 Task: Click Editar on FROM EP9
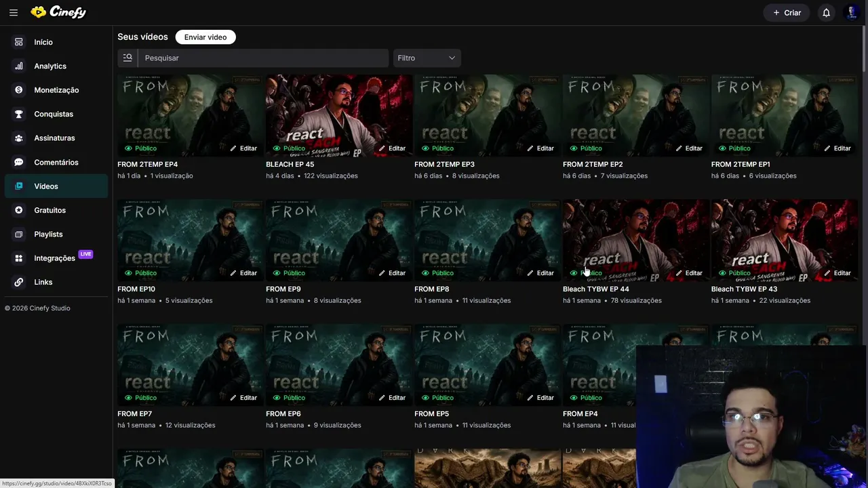[x=392, y=273]
